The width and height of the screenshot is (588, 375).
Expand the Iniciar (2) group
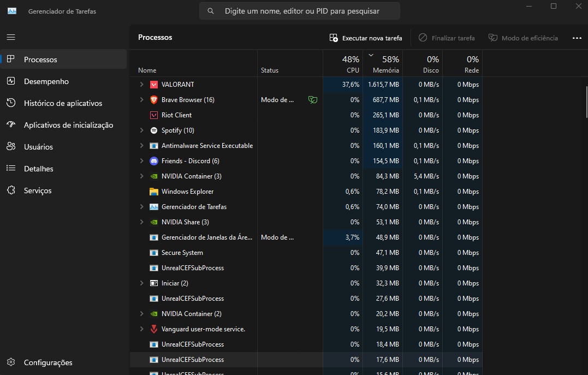pyautogui.click(x=142, y=283)
